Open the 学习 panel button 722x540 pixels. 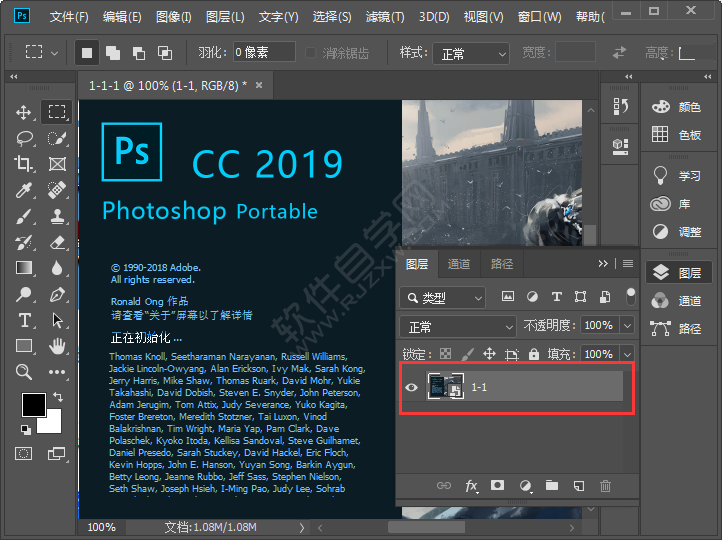coord(677,176)
